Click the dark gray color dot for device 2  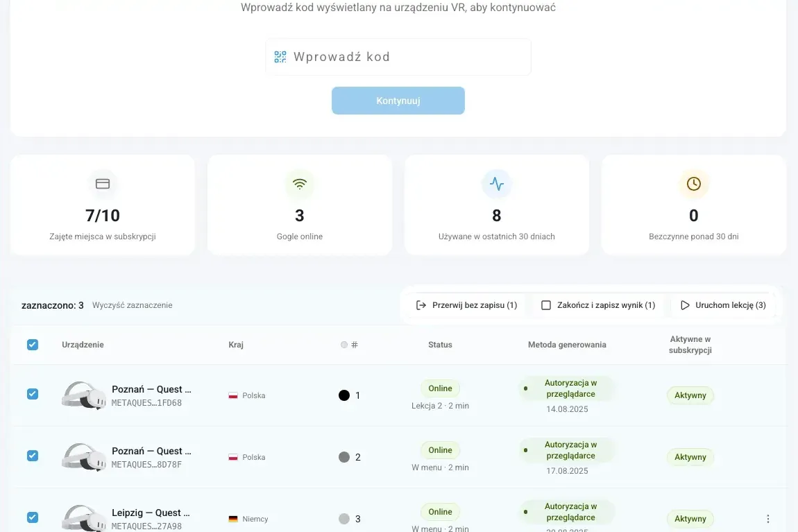tap(344, 457)
